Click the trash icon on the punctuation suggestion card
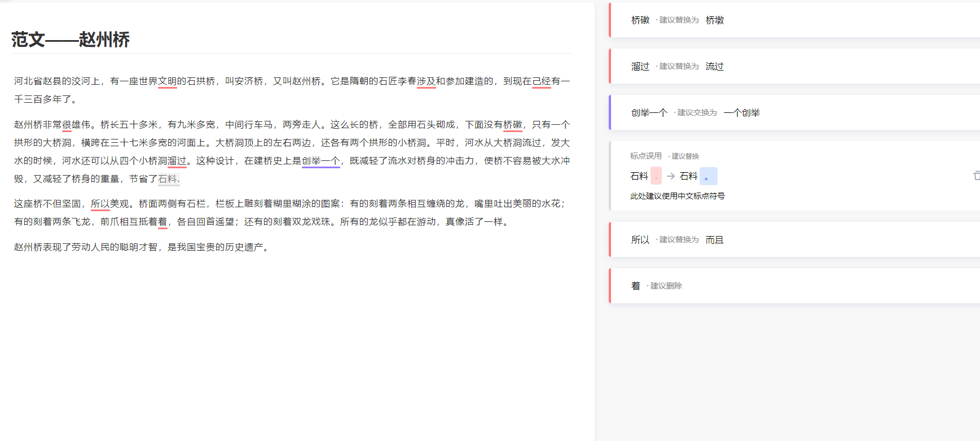This screenshot has width=980, height=441. pos(976,176)
